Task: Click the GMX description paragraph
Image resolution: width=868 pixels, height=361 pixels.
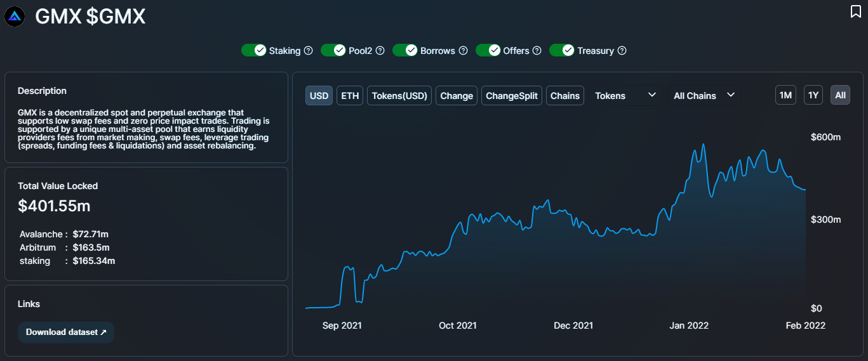Action: [144, 129]
